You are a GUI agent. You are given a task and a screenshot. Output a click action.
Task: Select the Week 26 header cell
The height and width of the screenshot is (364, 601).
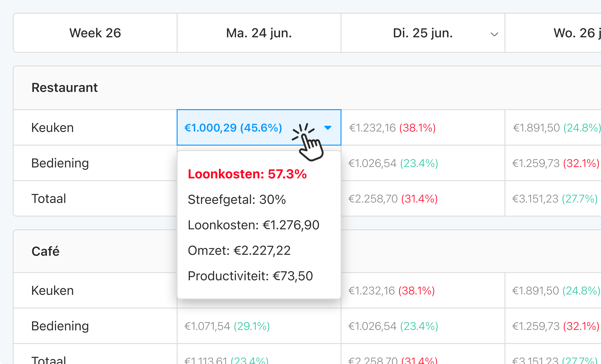[95, 33]
